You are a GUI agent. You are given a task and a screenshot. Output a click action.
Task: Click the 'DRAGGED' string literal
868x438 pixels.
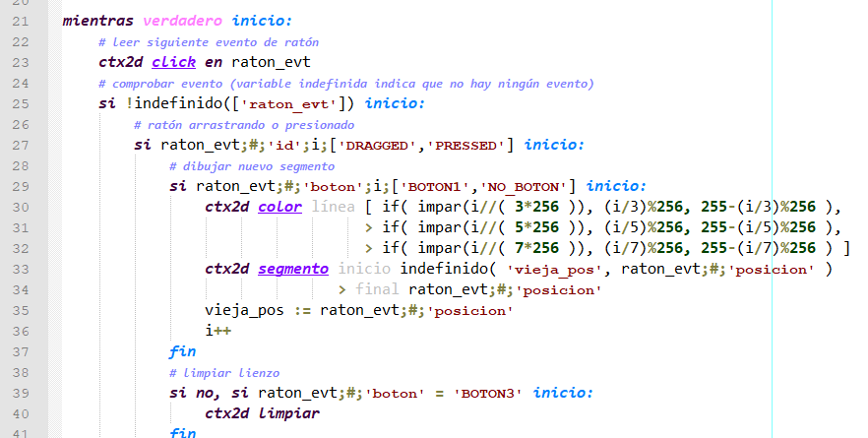[x=386, y=145]
